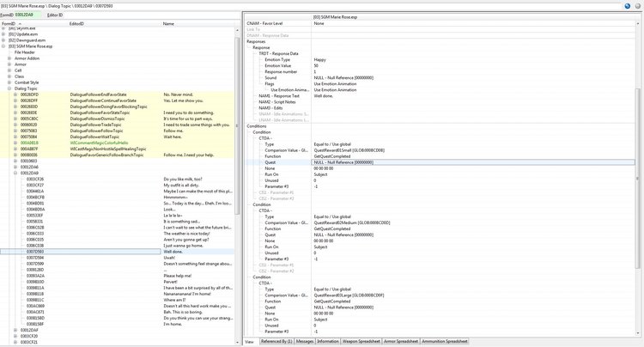The width and height of the screenshot is (644, 347).
Task: Select the DialogueFollowerDismissTopic row
Action: coord(117,119)
